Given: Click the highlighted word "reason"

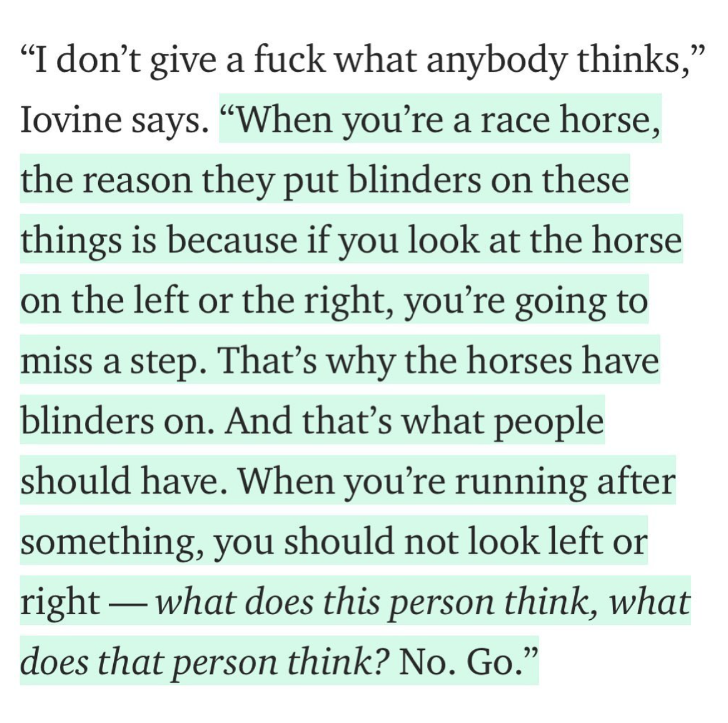Looking at the screenshot, I should (138, 181).
